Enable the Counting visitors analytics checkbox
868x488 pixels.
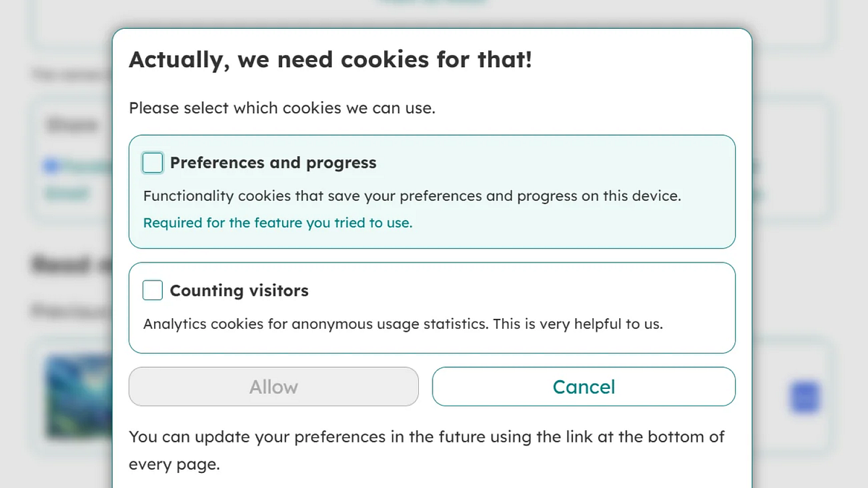[152, 290]
